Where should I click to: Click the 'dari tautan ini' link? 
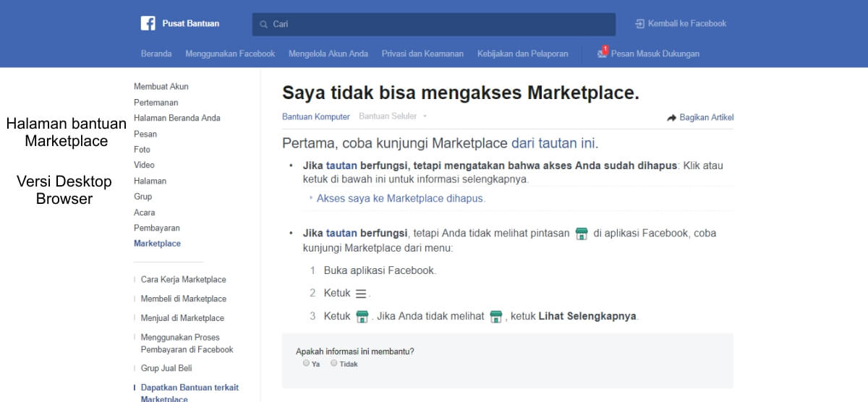553,142
